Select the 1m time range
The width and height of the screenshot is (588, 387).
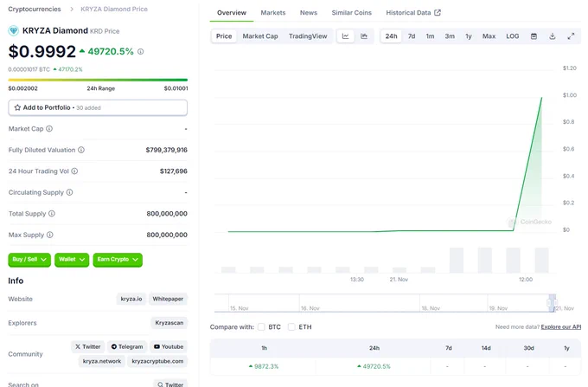point(430,36)
